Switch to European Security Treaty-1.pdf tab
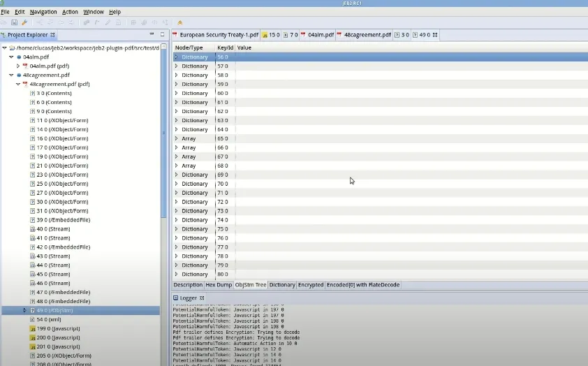 click(216, 35)
